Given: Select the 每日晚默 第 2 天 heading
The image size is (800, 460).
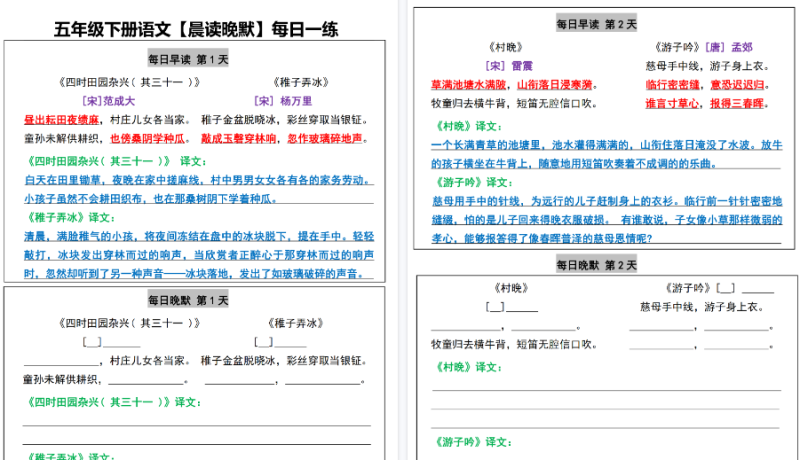Looking at the screenshot, I should [596, 265].
